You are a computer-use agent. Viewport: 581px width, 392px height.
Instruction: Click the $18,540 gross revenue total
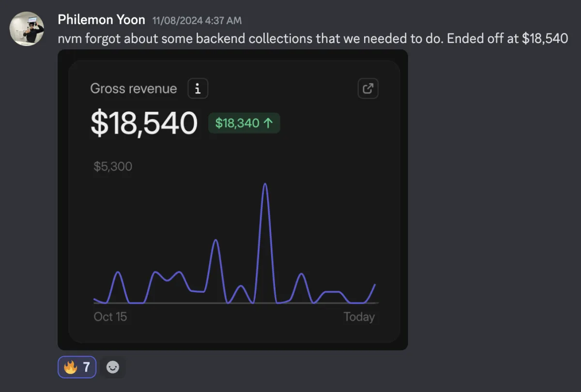point(144,123)
